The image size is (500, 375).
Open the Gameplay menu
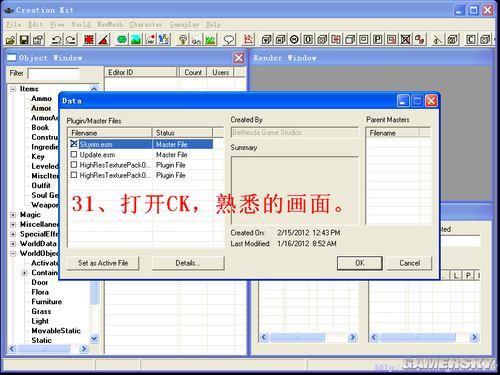[x=184, y=24]
